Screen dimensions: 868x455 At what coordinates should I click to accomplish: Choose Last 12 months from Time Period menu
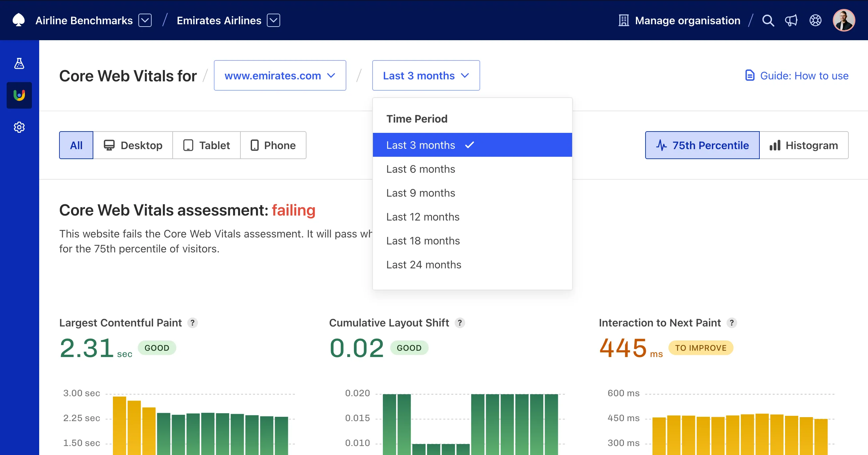point(423,217)
